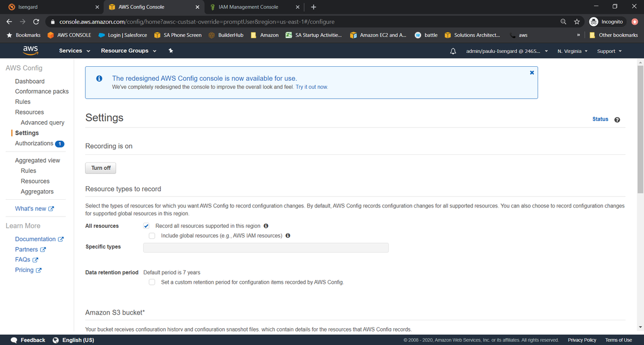Screen dimensions: 644x345
Task: Expand the Resource Groups dropdown
Action: (x=128, y=51)
